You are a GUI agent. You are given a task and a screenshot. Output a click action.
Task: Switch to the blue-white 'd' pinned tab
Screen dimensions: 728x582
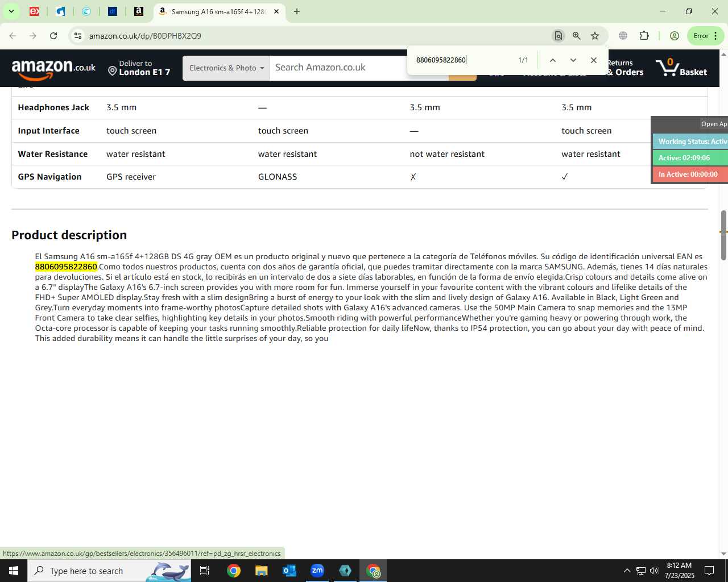[60, 11]
